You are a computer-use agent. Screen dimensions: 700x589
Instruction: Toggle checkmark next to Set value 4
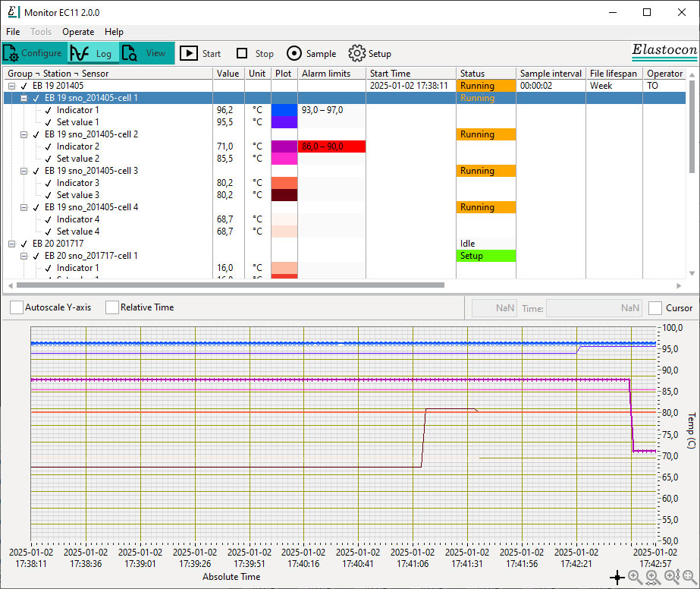(x=49, y=232)
